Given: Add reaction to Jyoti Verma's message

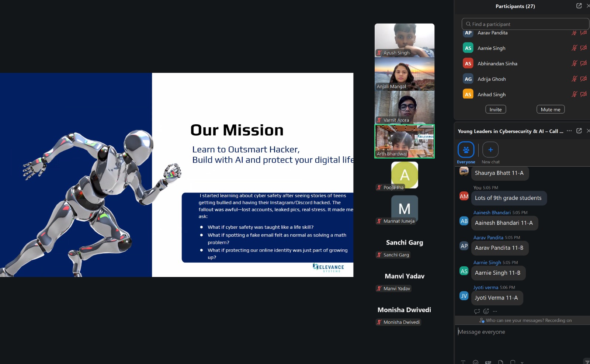Looking at the screenshot, I should 486,311.
